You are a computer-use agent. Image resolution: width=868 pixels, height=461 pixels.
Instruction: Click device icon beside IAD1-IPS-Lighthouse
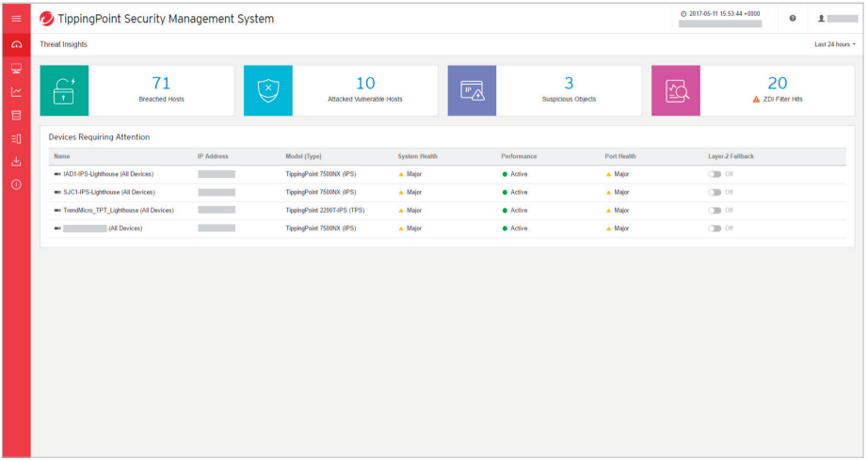pyautogui.click(x=57, y=174)
